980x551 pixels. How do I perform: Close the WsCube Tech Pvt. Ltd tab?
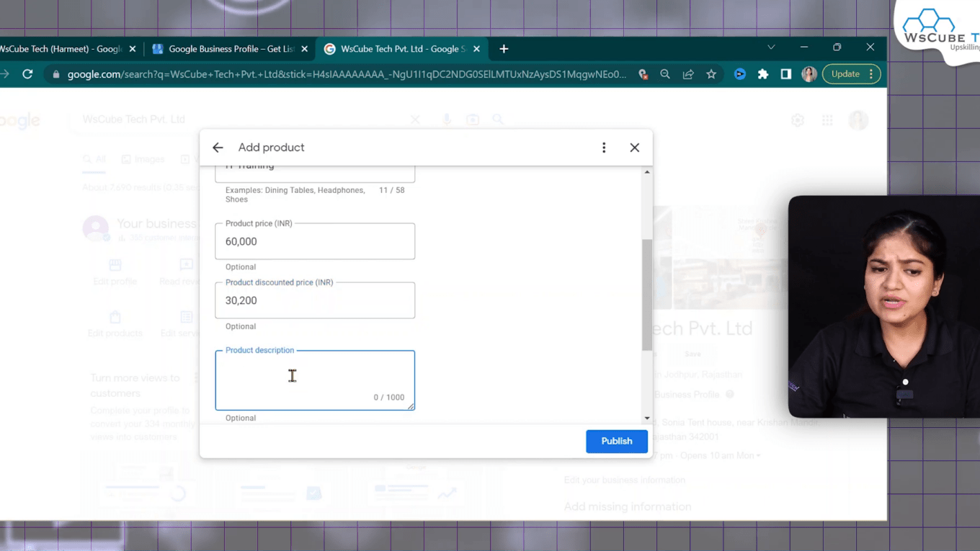pos(476,49)
